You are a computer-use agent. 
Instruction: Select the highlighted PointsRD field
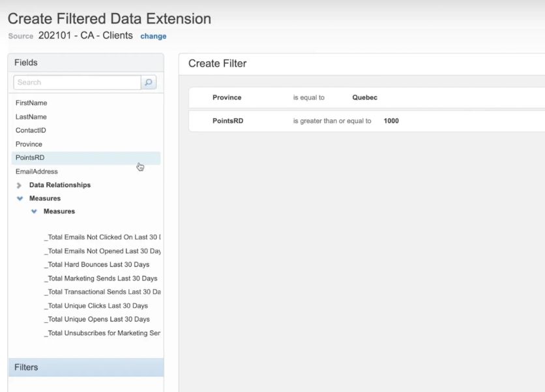(86, 158)
